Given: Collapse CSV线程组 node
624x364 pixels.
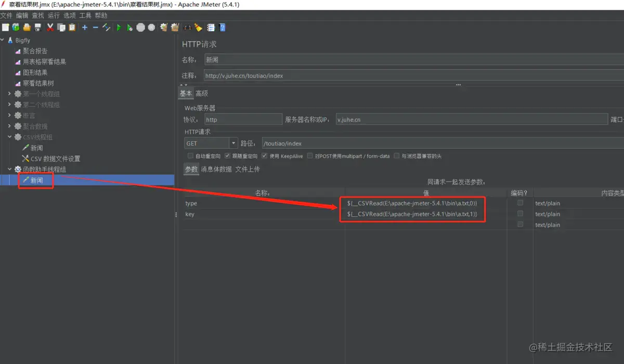Looking at the screenshot, I should click(x=10, y=137).
